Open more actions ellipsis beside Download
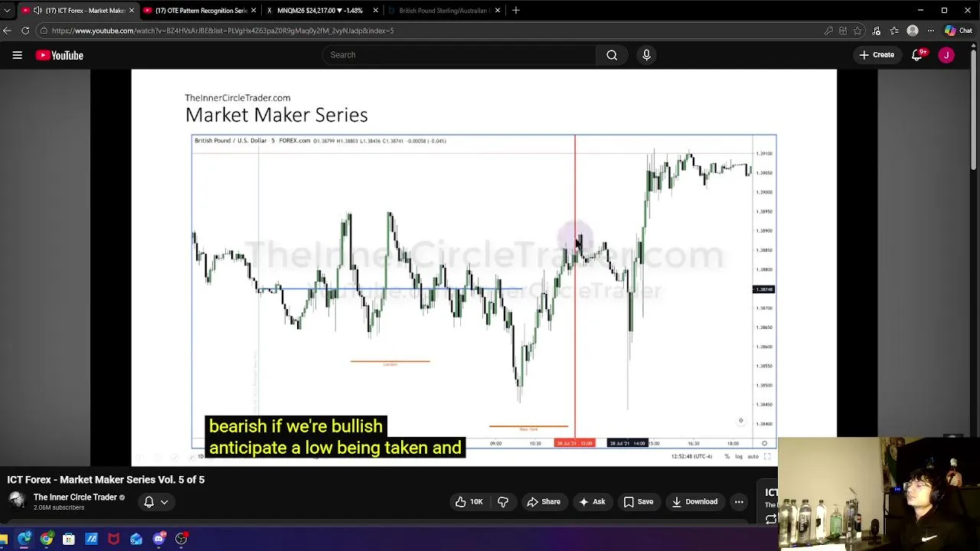The width and height of the screenshot is (980, 551). (x=739, y=502)
